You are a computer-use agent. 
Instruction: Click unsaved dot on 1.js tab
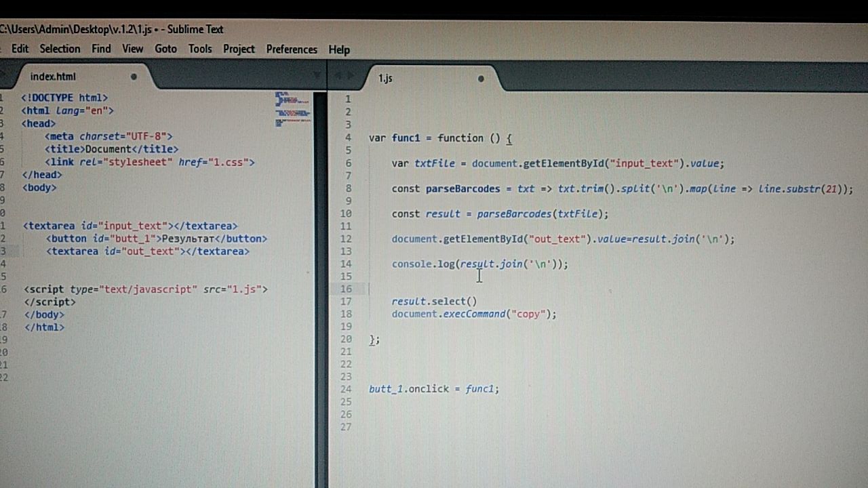coord(481,79)
